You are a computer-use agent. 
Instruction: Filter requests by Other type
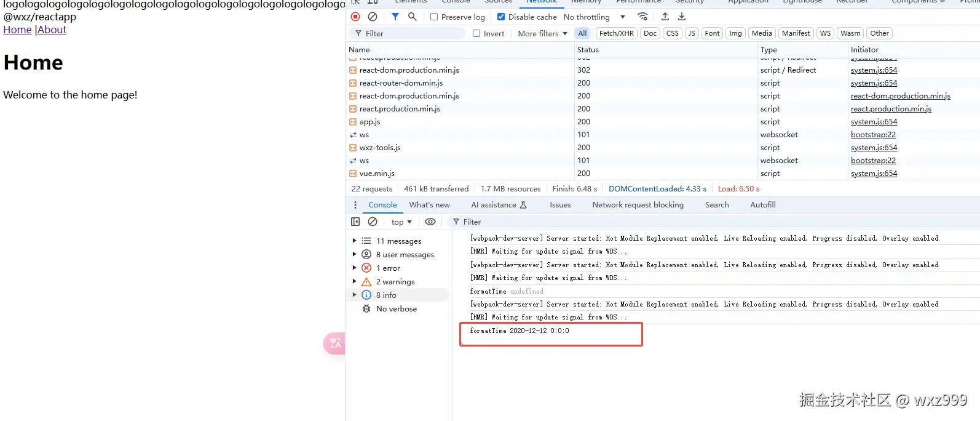point(879,33)
